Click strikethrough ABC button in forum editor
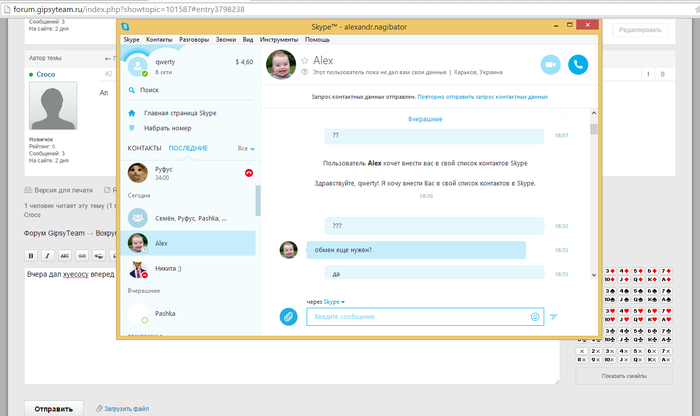This screenshot has width=700, height=416. pos(65,256)
